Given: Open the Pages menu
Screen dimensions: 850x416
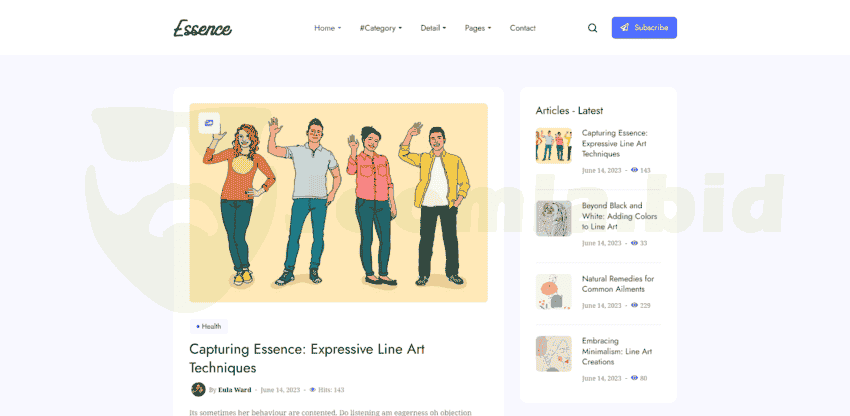Looking at the screenshot, I should coord(478,28).
